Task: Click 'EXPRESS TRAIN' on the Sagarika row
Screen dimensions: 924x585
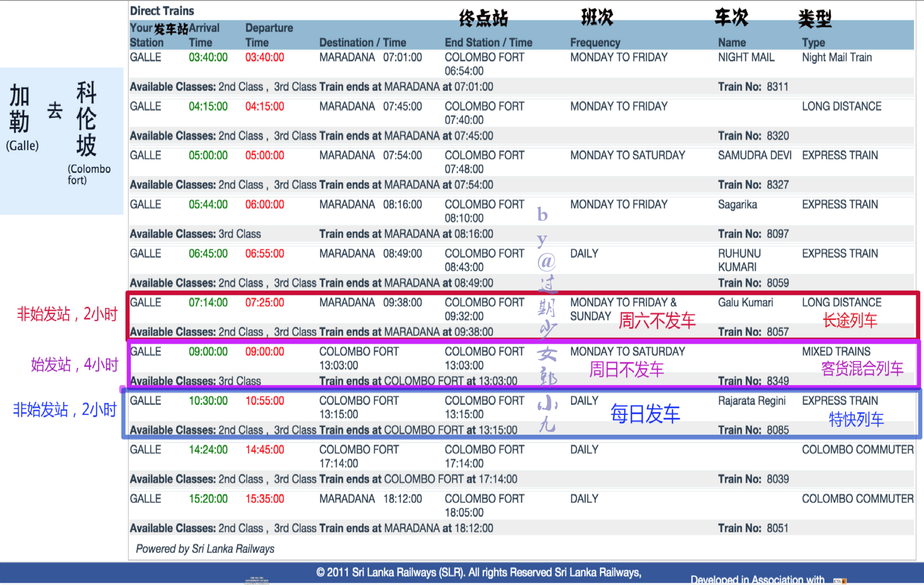Action: (x=840, y=204)
